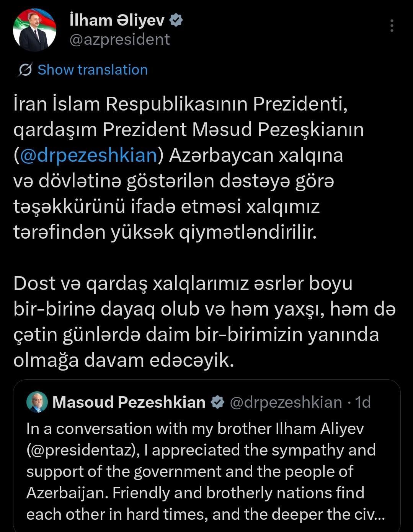Click the Masoud Pezeshkian name in the quoted post
Viewport: 413px width, 532px height.
[129, 402]
